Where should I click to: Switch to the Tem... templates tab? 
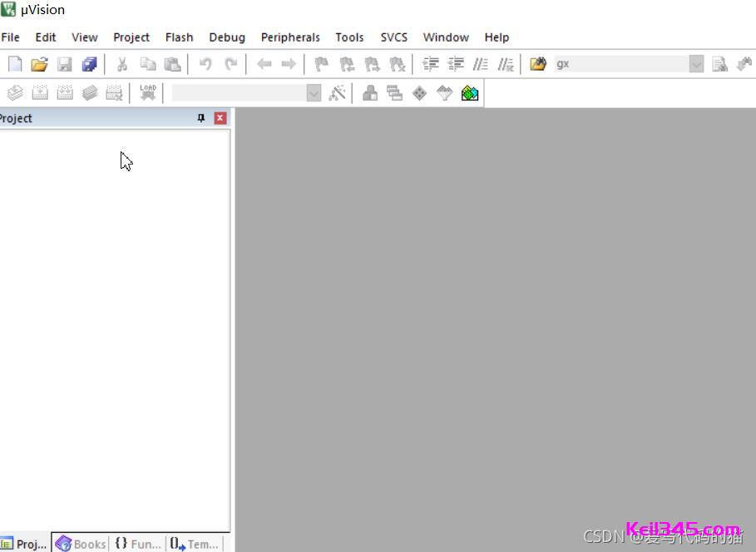[x=195, y=544]
